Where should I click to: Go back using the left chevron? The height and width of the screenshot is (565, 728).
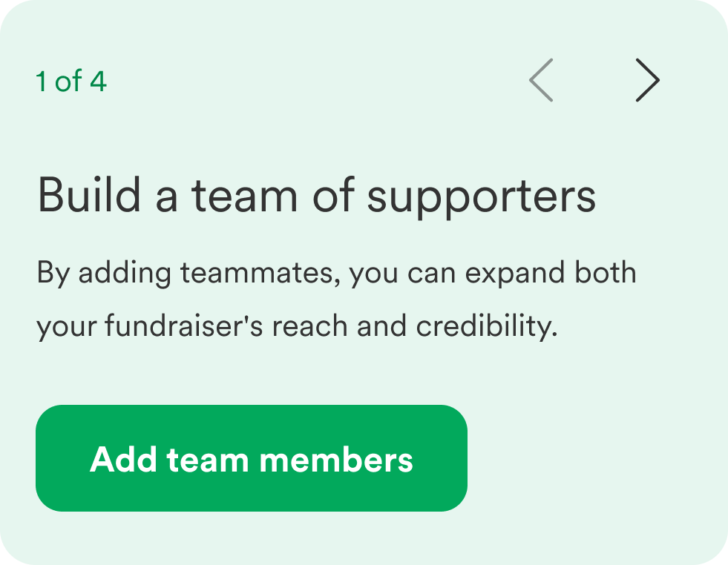[541, 80]
